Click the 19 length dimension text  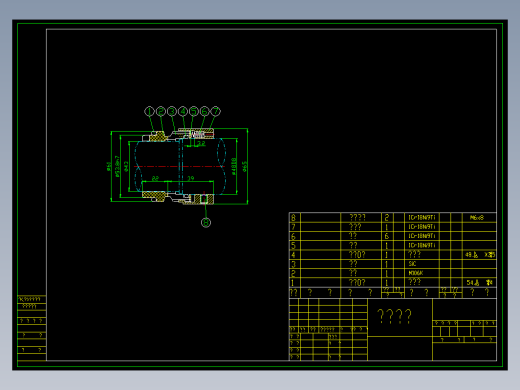click(x=191, y=178)
